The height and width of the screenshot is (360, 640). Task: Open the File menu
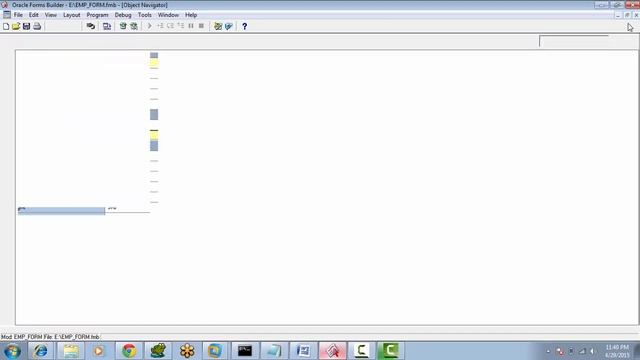[18, 15]
